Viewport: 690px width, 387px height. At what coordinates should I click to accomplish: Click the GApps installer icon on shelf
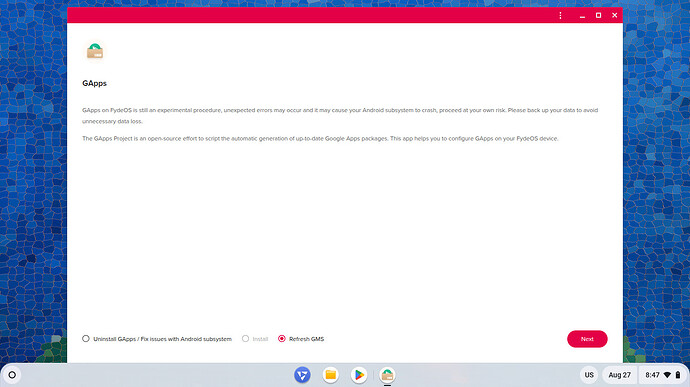(387, 375)
